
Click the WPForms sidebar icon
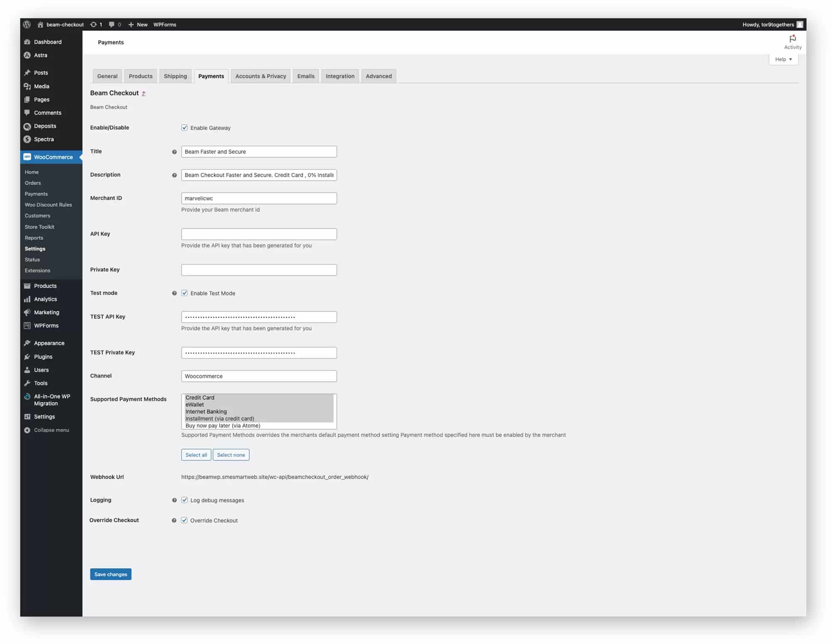click(x=27, y=326)
